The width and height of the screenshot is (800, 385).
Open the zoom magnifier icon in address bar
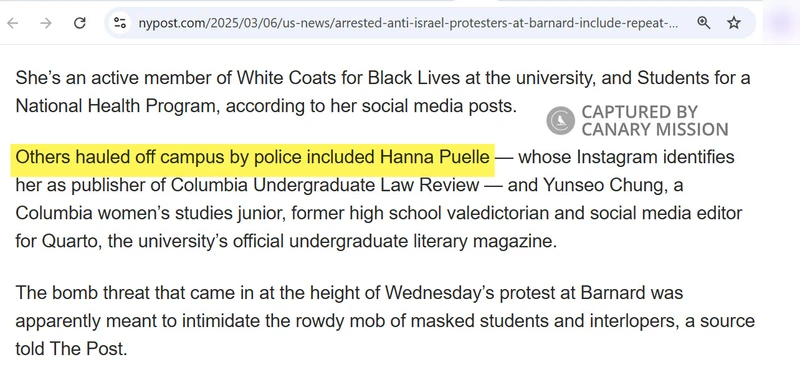point(704,23)
